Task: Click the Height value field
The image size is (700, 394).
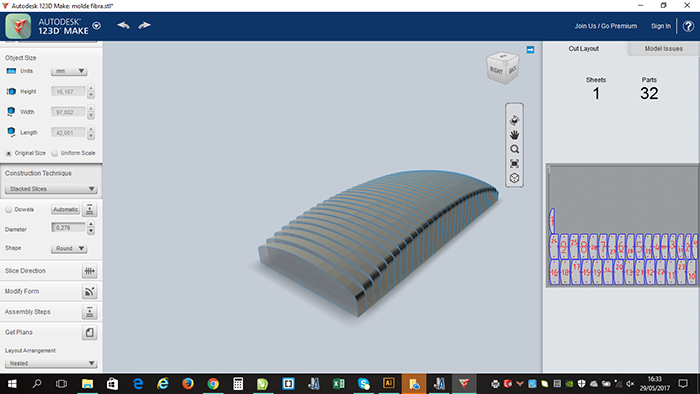Action: 68,91
